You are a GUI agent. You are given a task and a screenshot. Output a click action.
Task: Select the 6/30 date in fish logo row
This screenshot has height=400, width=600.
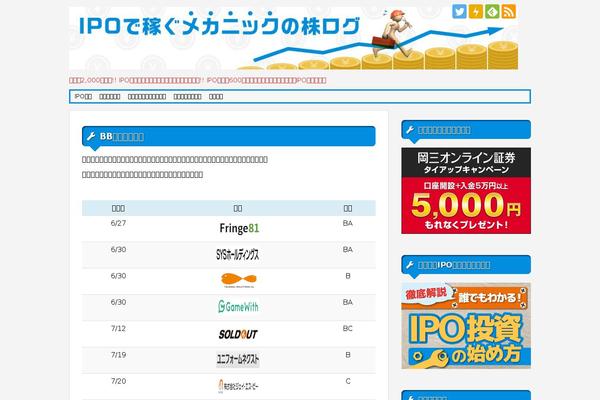coord(118,276)
